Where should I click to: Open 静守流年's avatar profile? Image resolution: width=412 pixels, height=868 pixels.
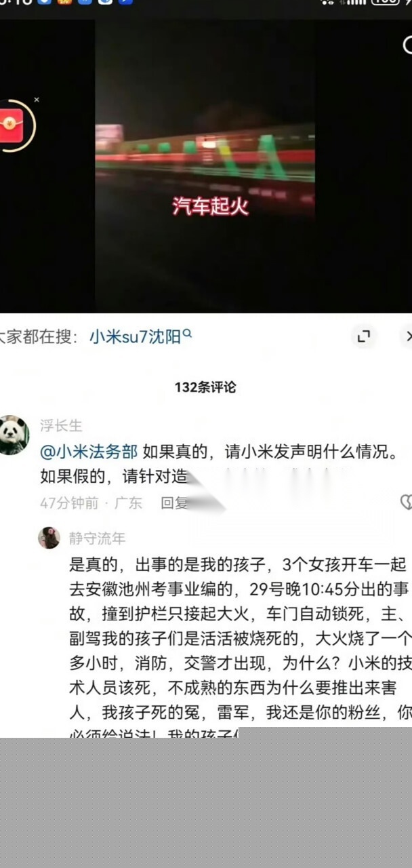pyautogui.click(x=49, y=538)
